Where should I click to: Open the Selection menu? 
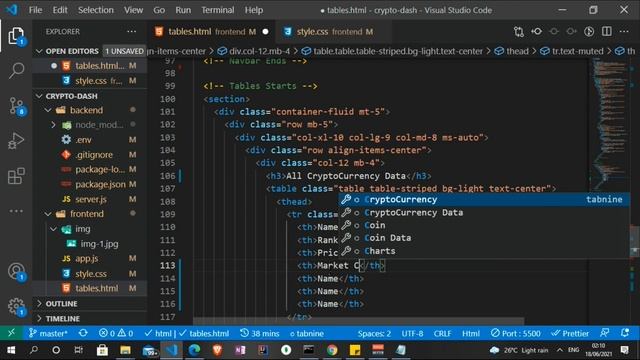[96, 10]
